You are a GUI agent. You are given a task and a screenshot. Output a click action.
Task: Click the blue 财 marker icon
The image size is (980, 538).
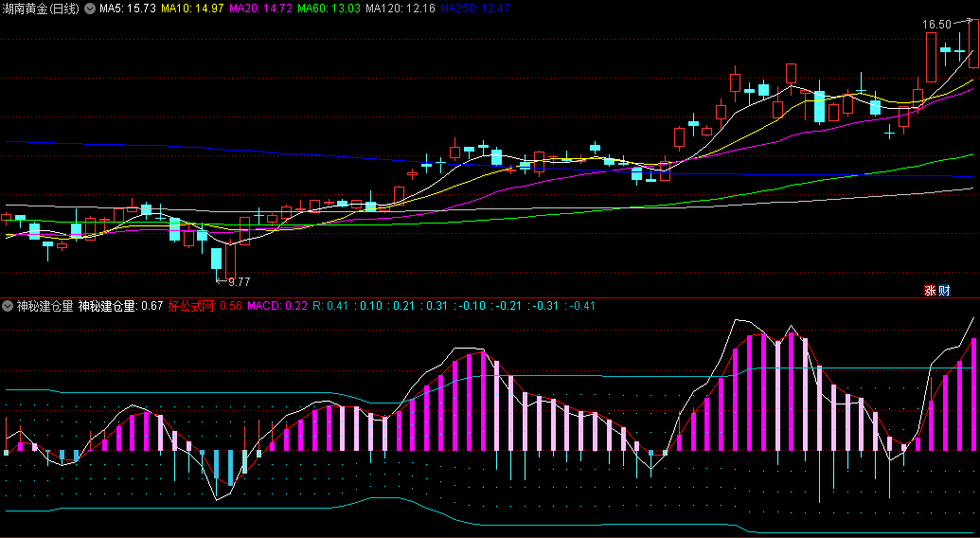(944, 291)
